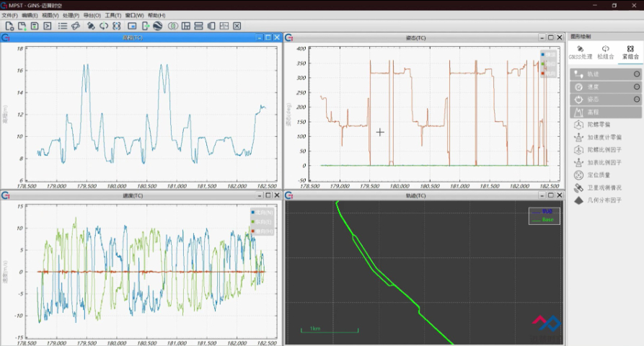The width and height of the screenshot is (644, 346).
Task: Switch to the GNSS处理 tab
Action: pyautogui.click(x=580, y=53)
